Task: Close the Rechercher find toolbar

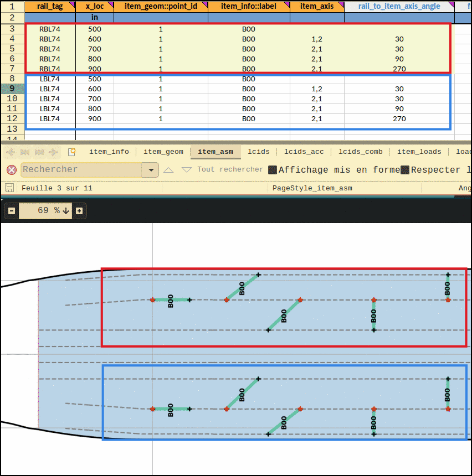Action: coord(11,169)
